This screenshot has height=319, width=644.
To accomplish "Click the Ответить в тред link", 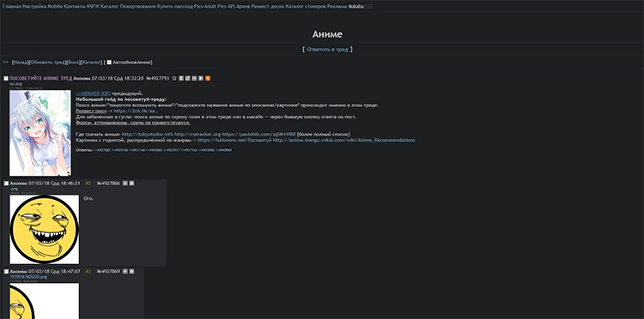I will click(327, 49).
